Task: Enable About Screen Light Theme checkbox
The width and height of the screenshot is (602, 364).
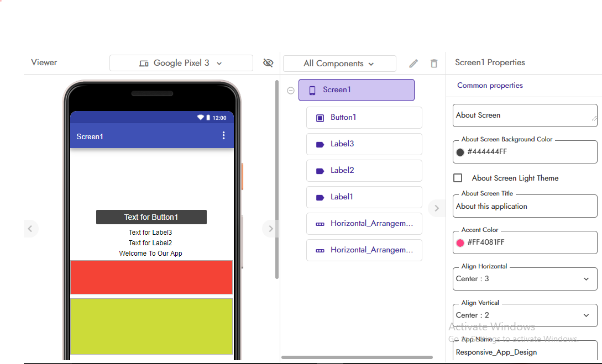Action: [x=458, y=178]
